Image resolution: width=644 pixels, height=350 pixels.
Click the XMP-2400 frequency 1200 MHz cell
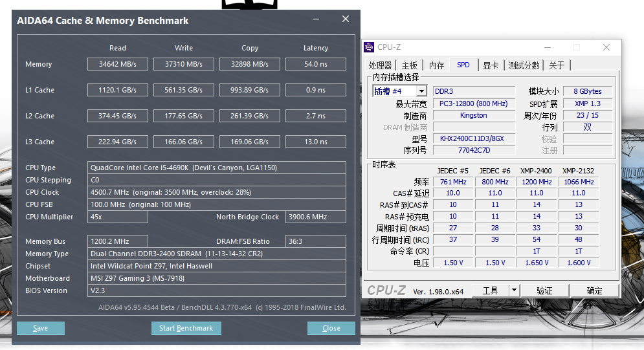point(537,182)
